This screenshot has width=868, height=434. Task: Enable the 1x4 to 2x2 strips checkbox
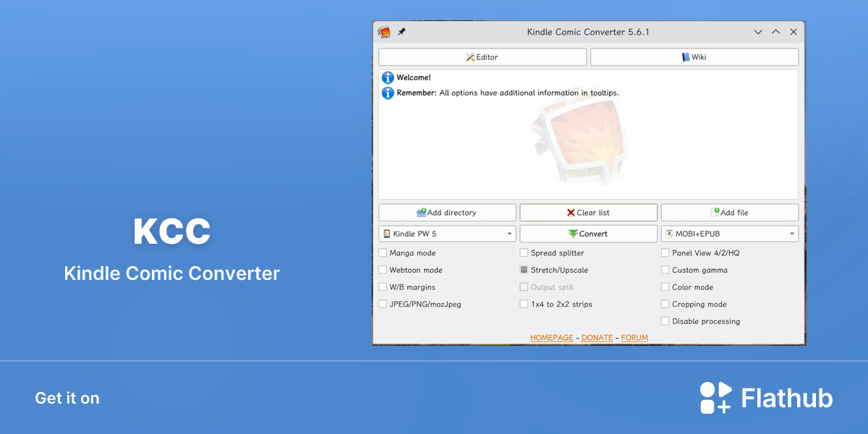click(524, 305)
